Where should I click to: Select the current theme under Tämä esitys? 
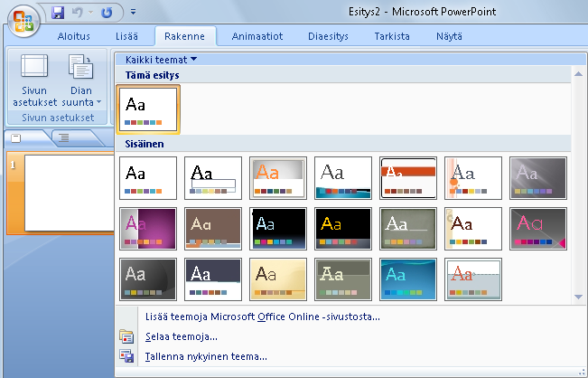tap(148, 109)
